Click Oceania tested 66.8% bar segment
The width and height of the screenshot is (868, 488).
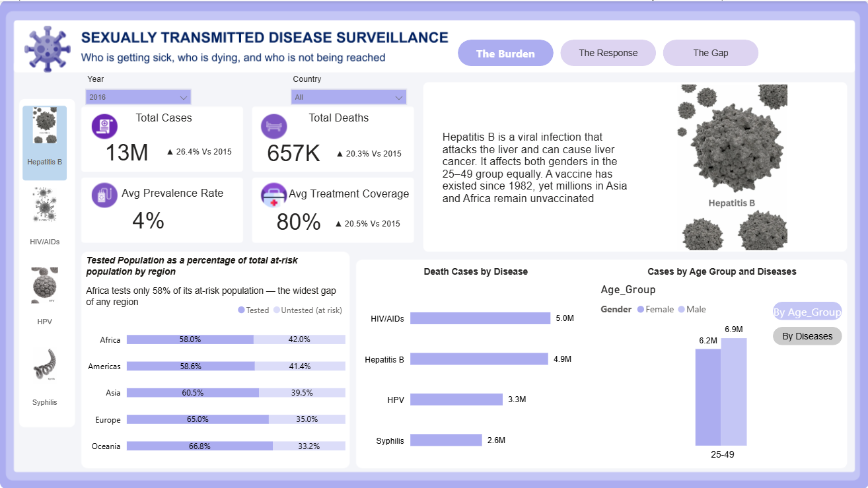(199, 446)
